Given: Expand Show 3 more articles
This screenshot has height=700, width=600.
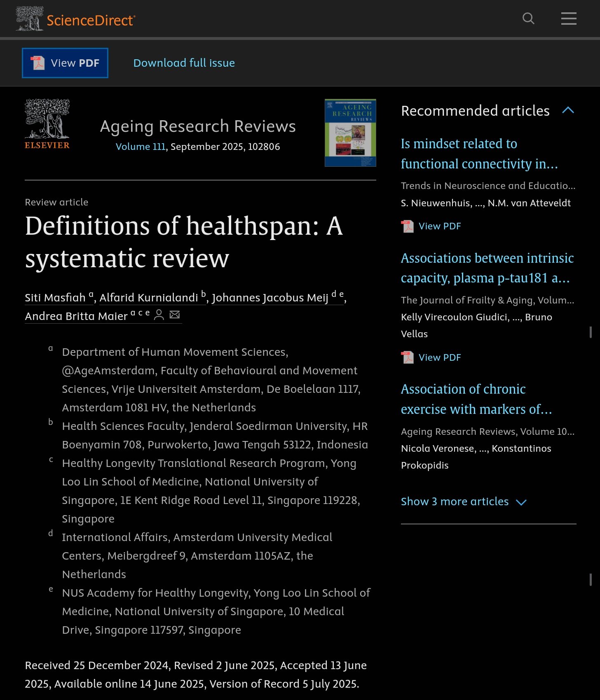Looking at the screenshot, I should 464,502.
